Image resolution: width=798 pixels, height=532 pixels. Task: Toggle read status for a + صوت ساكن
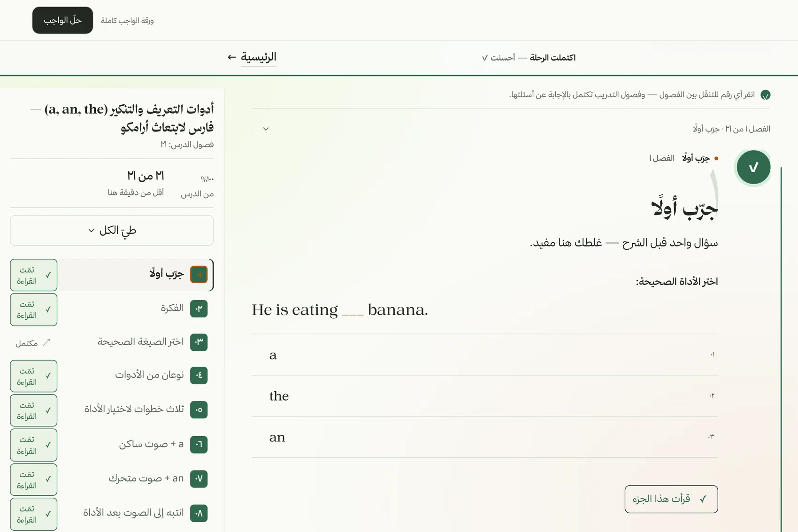click(34, 445)
